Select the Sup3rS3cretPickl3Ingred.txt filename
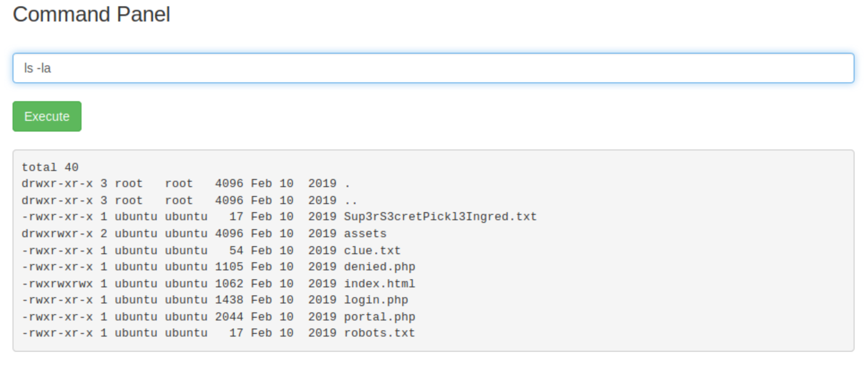Image resolution: width=868 pixels, height=384 pixels. (440, 217)
